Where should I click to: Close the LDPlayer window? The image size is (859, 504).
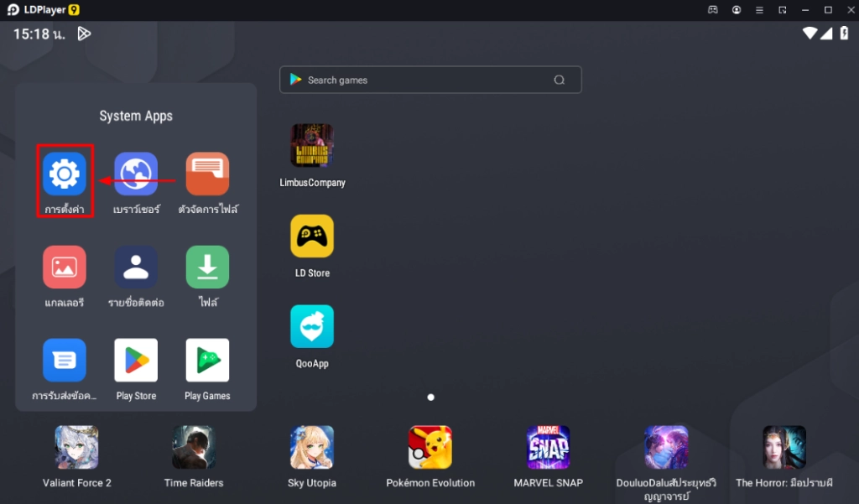pos(851,10)
